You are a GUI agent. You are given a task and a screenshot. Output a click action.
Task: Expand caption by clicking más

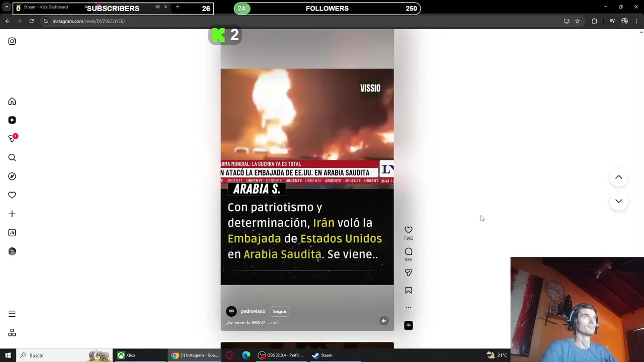(x=275, y=323)
